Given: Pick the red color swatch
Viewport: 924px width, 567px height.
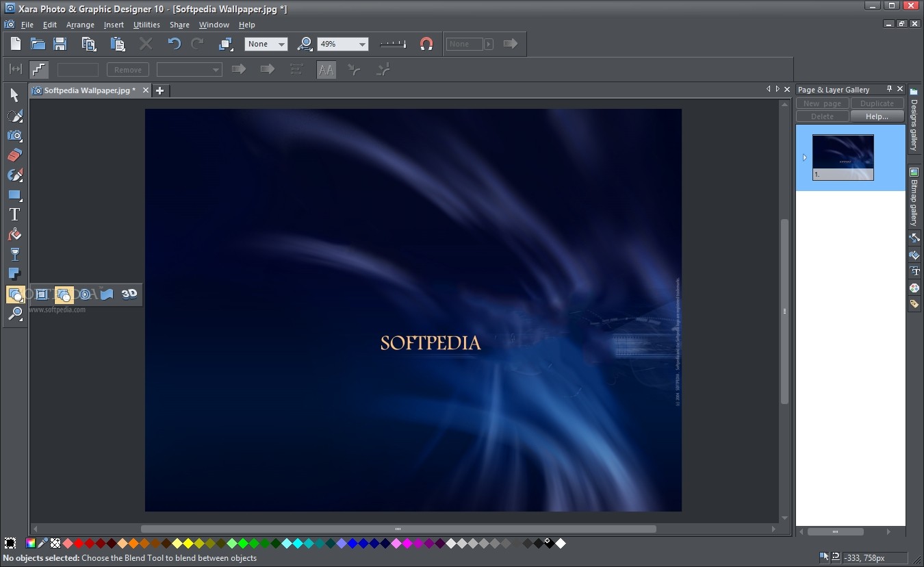Looking at the screenshot, I should (x=79, y=544).
